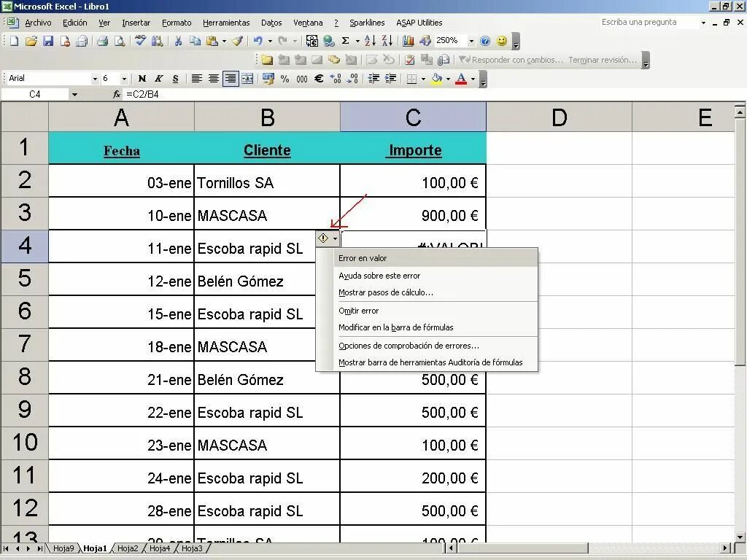Click the smiley face toolbar icon
Image resolution: width=747 pixels, height=560 pixels.
[x=502, y=41]
